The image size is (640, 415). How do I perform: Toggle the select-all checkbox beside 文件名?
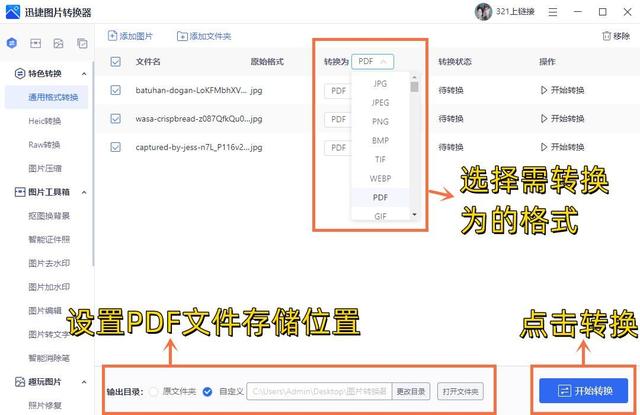[116, 62]
